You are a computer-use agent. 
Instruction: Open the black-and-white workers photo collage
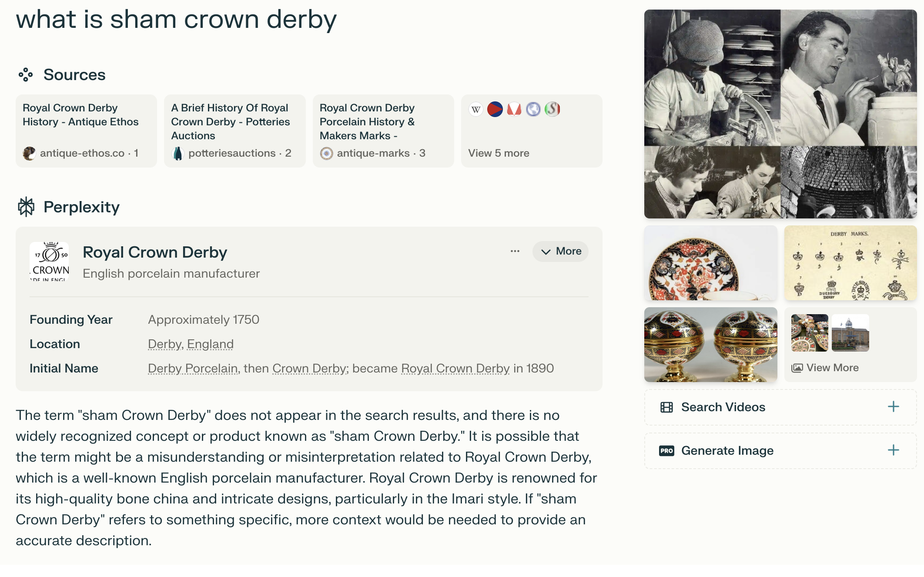tap(780, 114)
